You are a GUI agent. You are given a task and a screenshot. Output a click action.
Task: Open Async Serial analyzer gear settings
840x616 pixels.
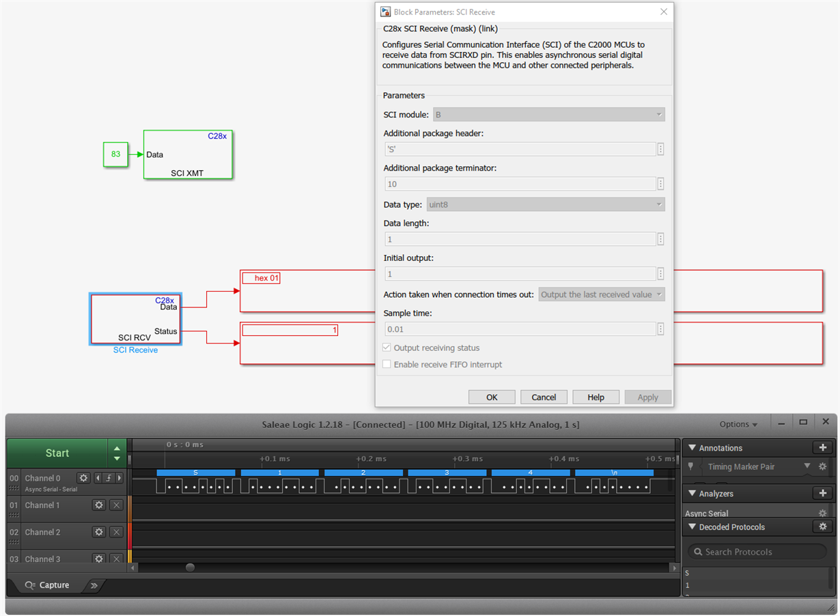tap(822, 514)
